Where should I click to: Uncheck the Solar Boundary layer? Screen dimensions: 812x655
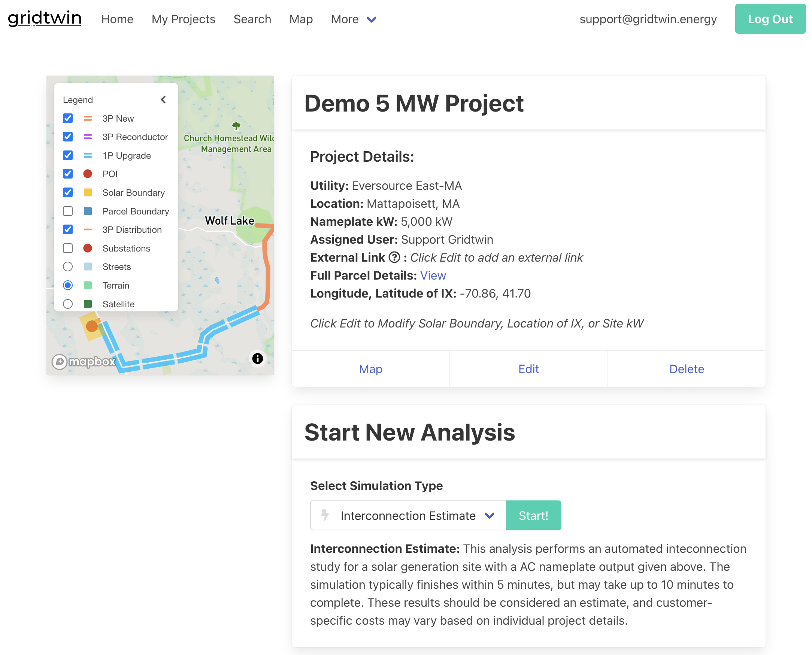(x=68, y=192)
